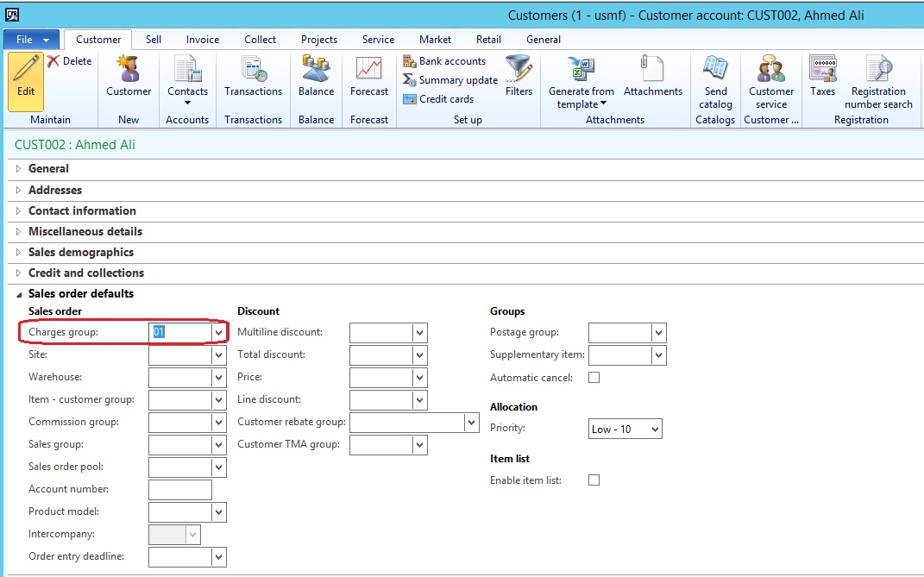Enable the Automatic cancel checkbox

[x=593, y=377]
